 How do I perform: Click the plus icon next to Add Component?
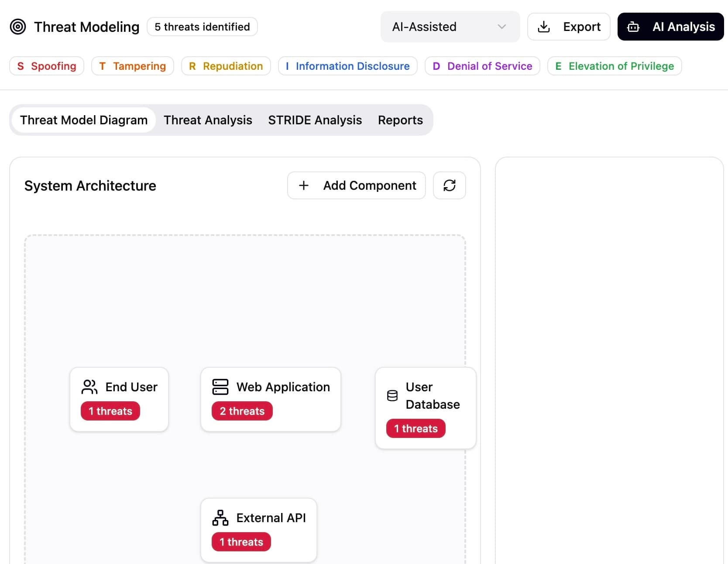tap(303, 185)
